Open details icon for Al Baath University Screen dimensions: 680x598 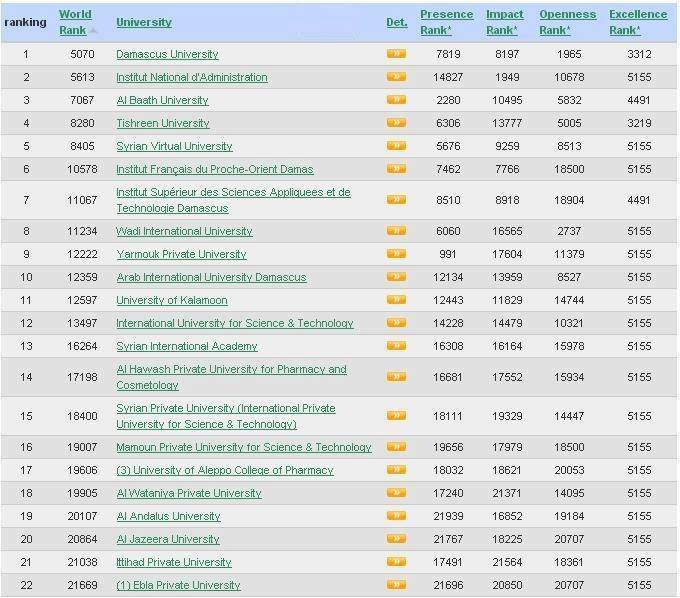click(x=396, y=100)
